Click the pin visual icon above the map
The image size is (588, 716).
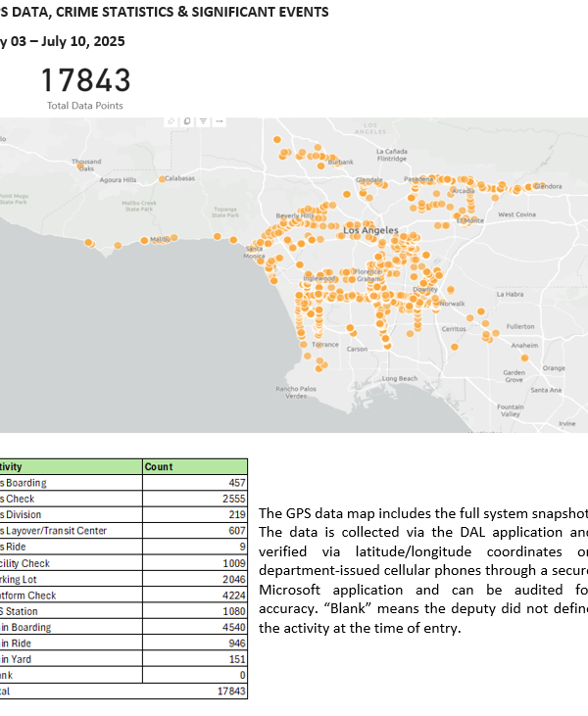(171, 121)
